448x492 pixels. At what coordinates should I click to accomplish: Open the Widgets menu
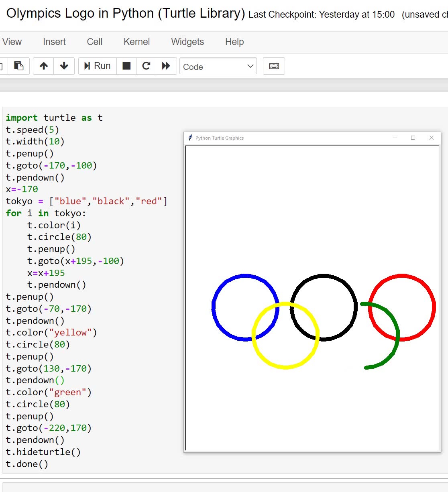(187, 42)
